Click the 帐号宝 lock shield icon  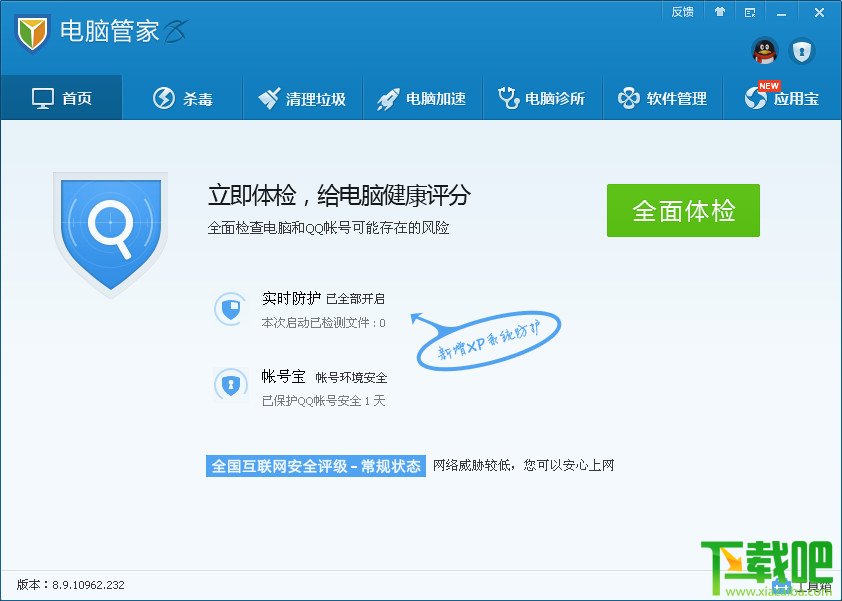[230, 385]
